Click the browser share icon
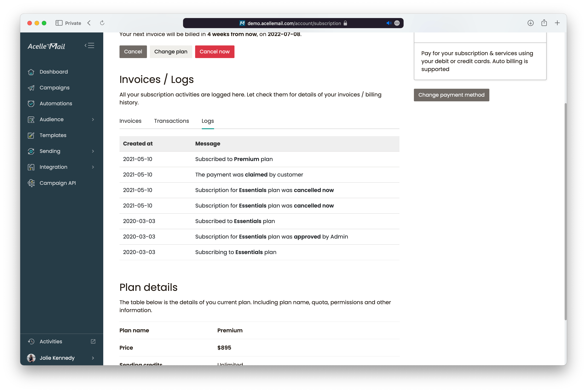 click(544, 23)
